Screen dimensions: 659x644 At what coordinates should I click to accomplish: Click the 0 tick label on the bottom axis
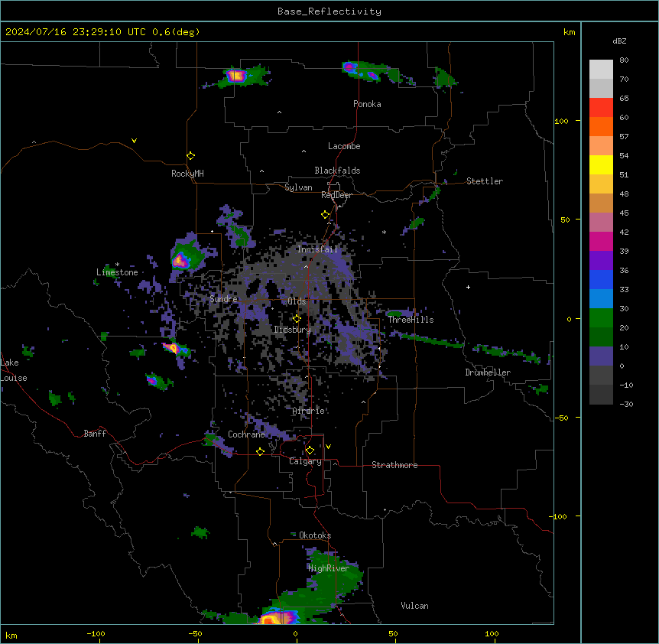295,634
